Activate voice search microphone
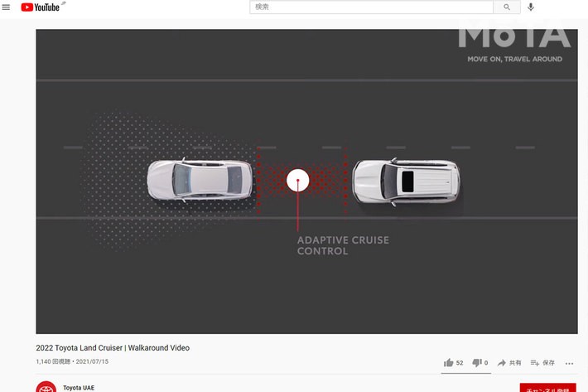The width and height of the screenshot is (588, 392). [531, 7]
